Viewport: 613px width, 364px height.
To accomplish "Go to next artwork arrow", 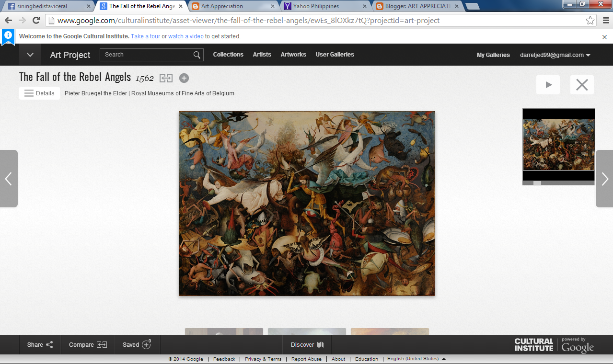I will click(x=604, y=179).
